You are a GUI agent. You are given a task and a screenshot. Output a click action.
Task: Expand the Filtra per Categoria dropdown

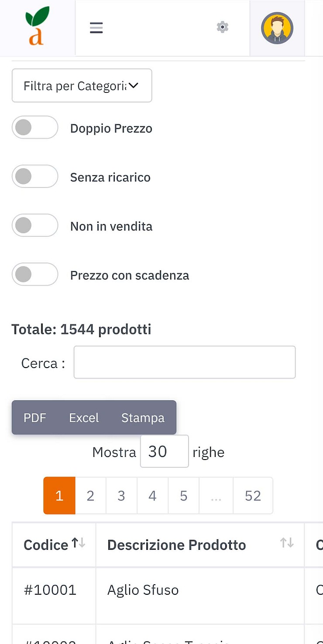point(82,85)
